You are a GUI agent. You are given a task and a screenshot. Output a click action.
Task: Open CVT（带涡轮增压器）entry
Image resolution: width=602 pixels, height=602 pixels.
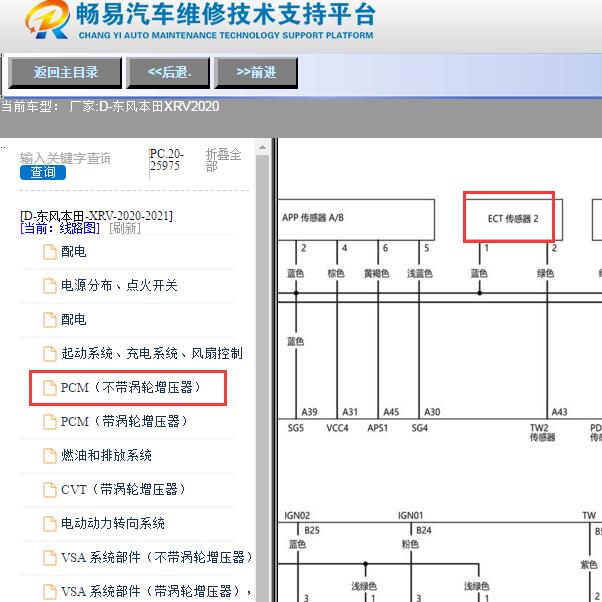point(123,490)
